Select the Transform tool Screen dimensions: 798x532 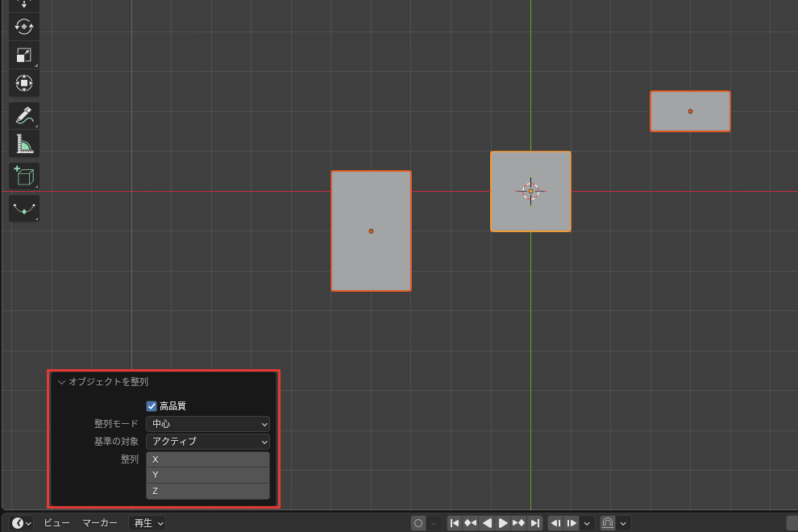pyautogui.click(x=24, y=83)
